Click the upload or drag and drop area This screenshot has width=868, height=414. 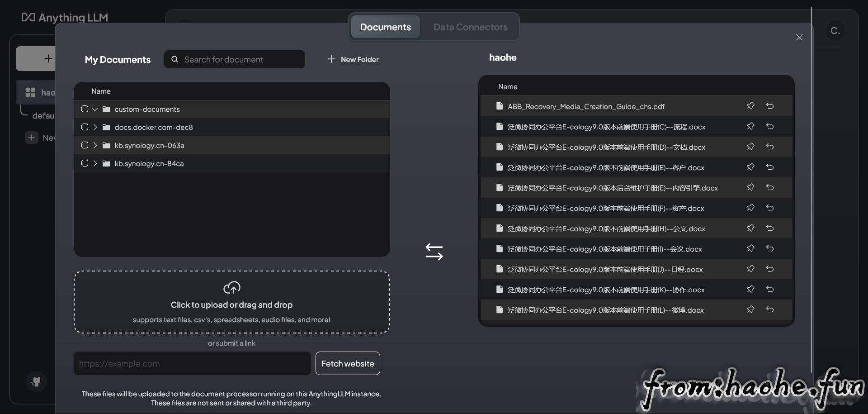pos(232,302)
